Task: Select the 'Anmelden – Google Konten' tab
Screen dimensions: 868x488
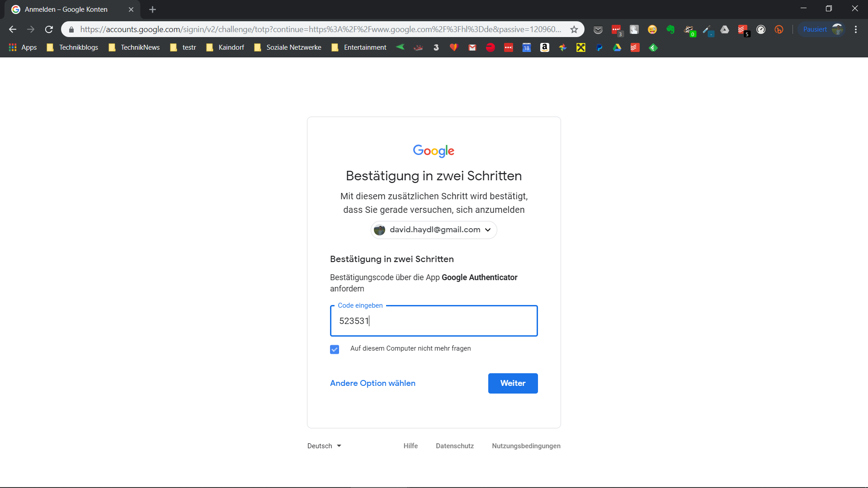Action: (72, 9)
